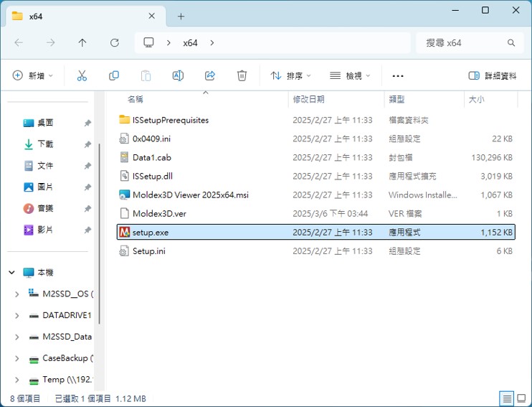Click the 8 個項目 status bar text

(25, 398)
